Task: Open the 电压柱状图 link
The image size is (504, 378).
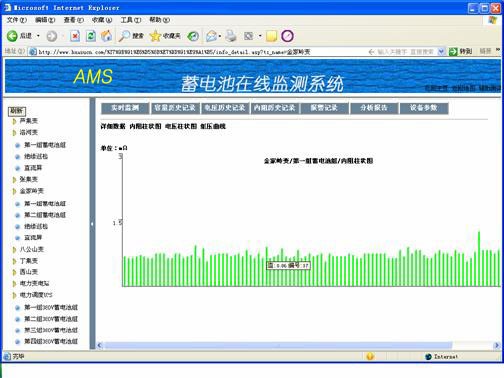Action: tap(181, 126)
